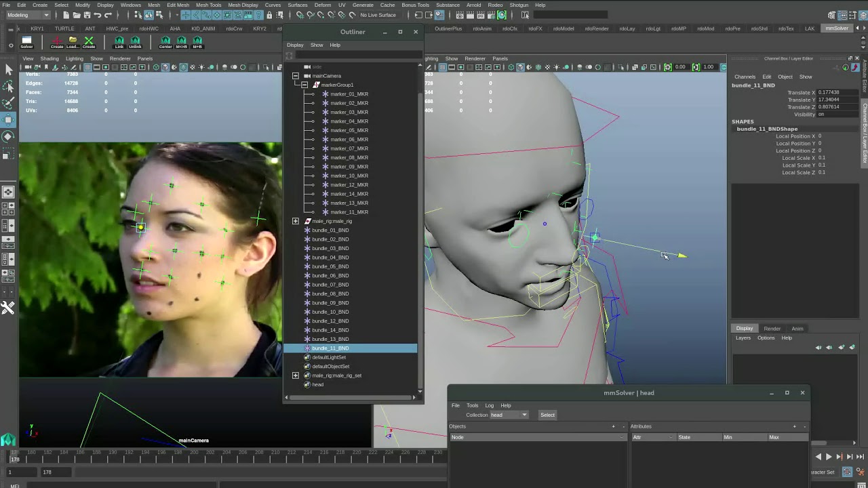The image size is (868, 488).
Task: Click the Save scene icon
Action: 87,15
